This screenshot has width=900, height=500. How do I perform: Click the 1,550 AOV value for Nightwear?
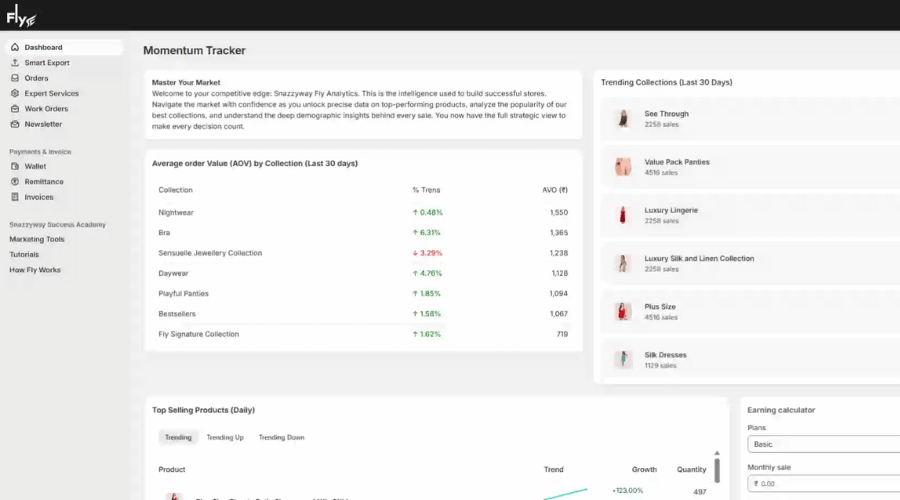[558, 212]
